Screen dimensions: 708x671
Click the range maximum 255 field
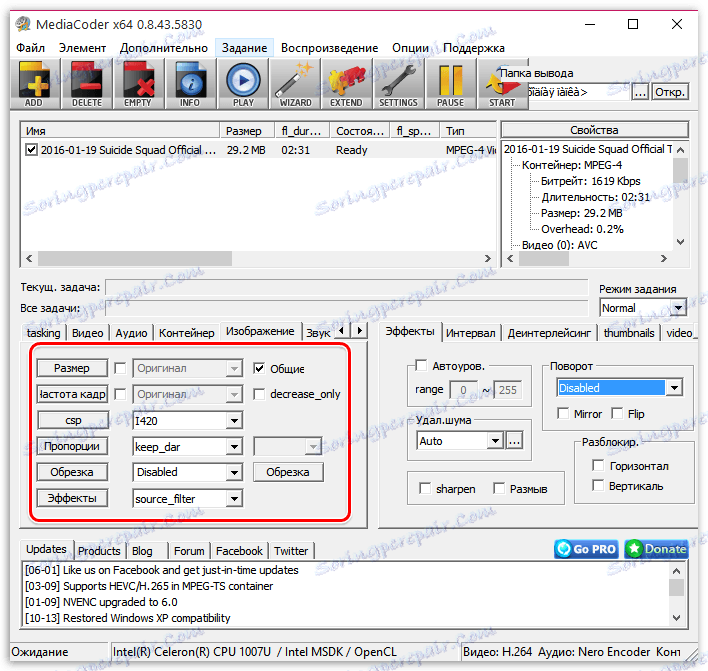click(x=508, y=390)
